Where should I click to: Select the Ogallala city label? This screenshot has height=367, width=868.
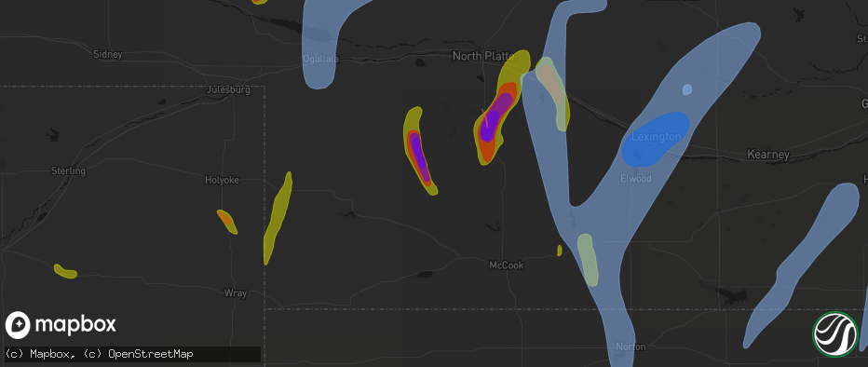point(320,60)
